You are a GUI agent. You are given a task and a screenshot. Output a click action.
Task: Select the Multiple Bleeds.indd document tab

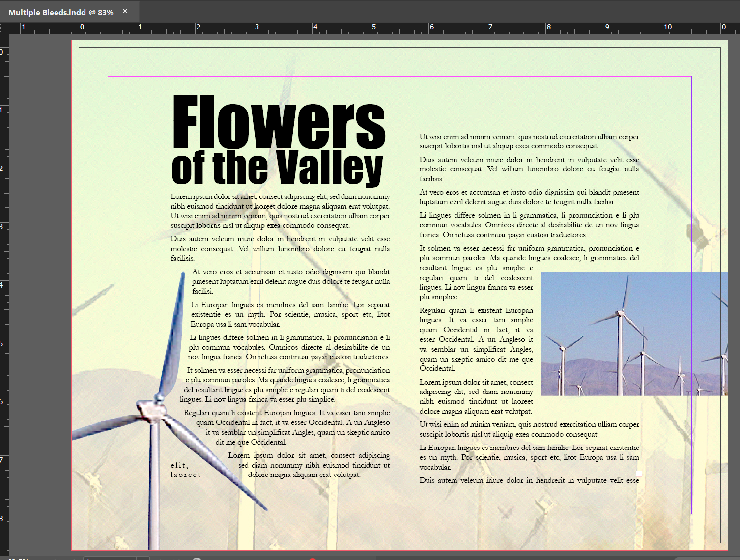point(60,12)
